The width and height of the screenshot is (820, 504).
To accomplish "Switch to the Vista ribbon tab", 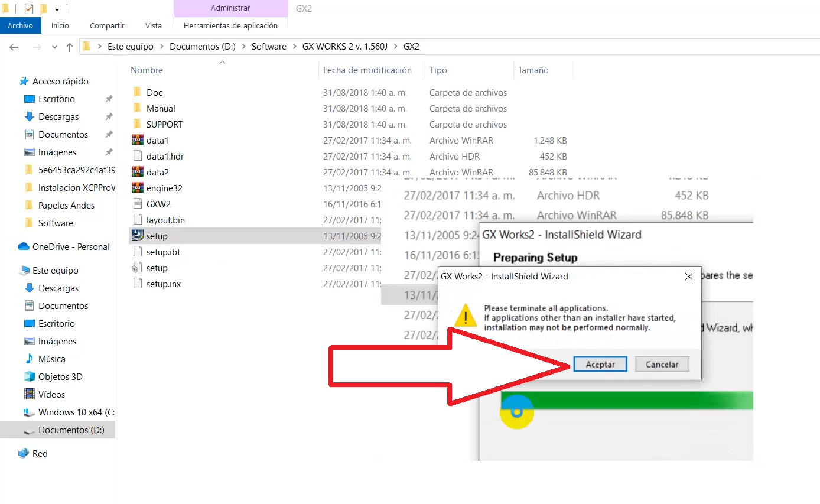I will pos(154,25).
